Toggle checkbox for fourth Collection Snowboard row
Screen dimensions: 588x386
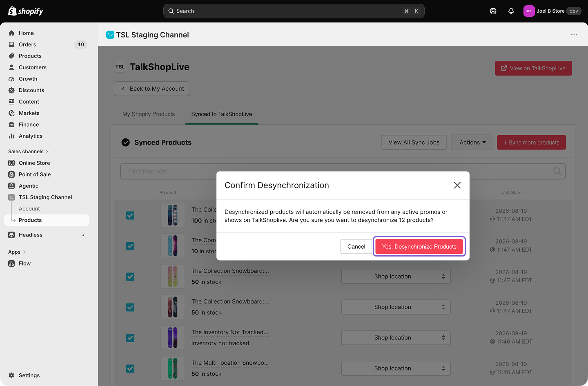tap(130, 307)
